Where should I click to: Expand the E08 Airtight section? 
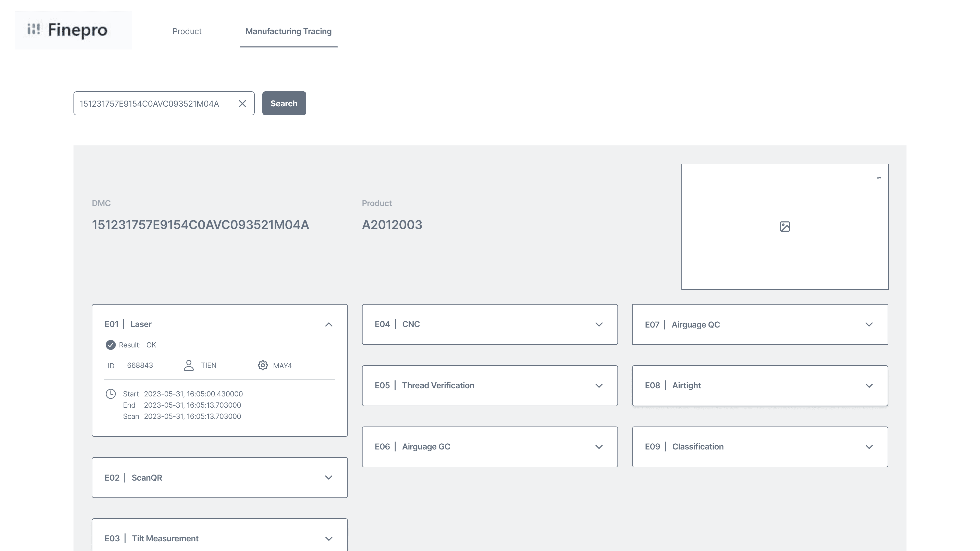coord(869,386)
